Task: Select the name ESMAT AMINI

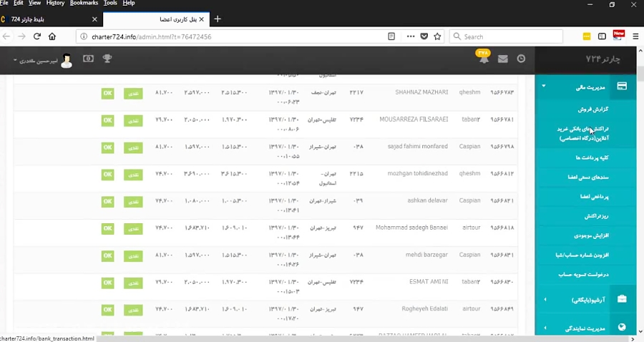Action: click(x=429, y=282)
